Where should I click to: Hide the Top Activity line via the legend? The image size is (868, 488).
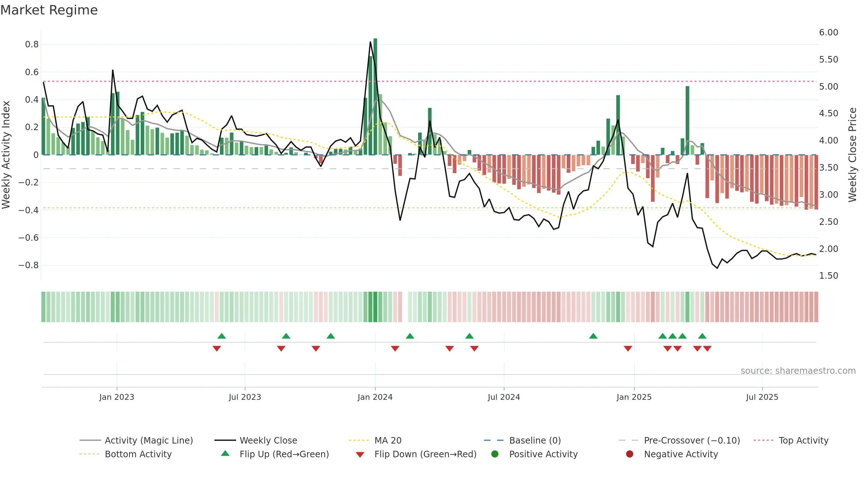pos(791,440)
